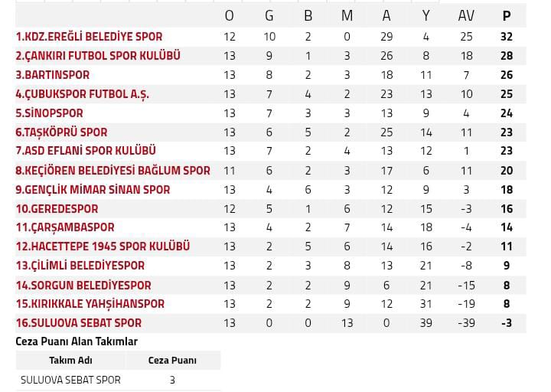Select SULUOVA SEBAT SPOR penalty table row
The width and height of the screenshot is (551, 392).
[x=118, y=380]
